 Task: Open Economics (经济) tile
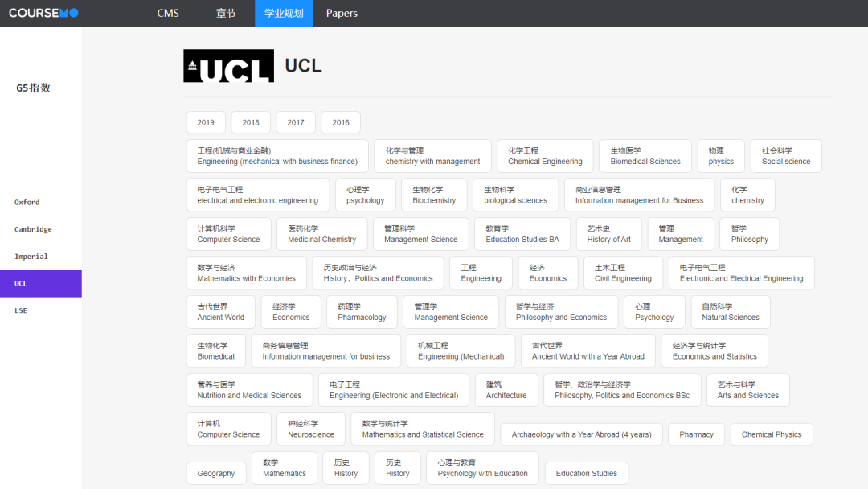click(548, 273)
